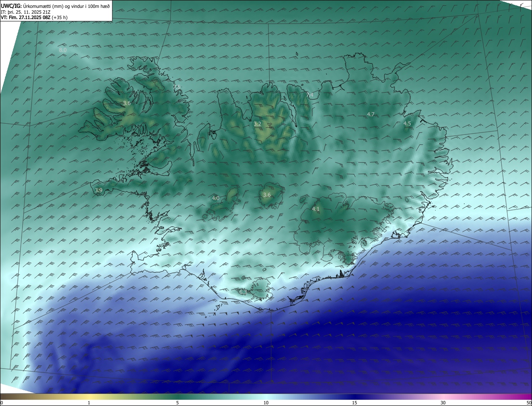Click the 6.3 value label on the map
532x406 pixels.
click(243, 292)
